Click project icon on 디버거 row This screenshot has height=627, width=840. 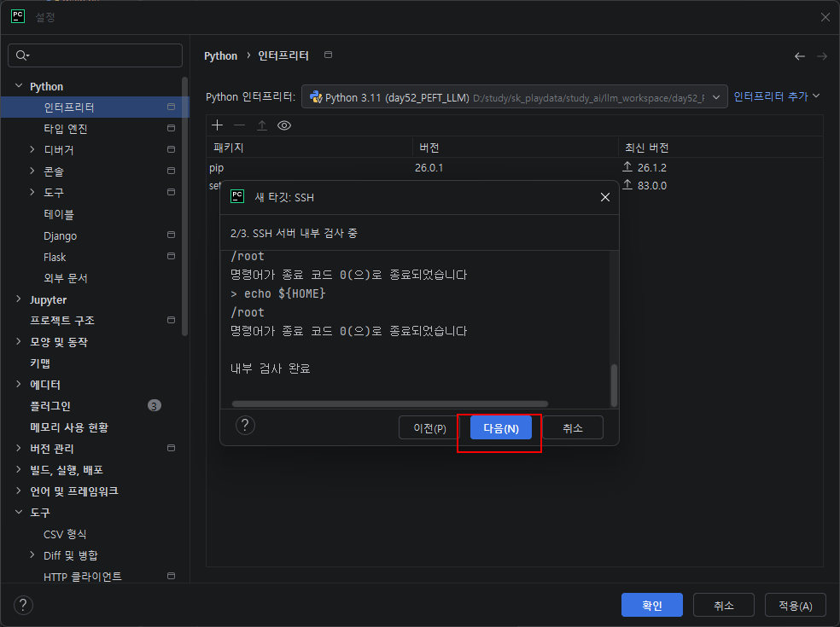point(171,149)
